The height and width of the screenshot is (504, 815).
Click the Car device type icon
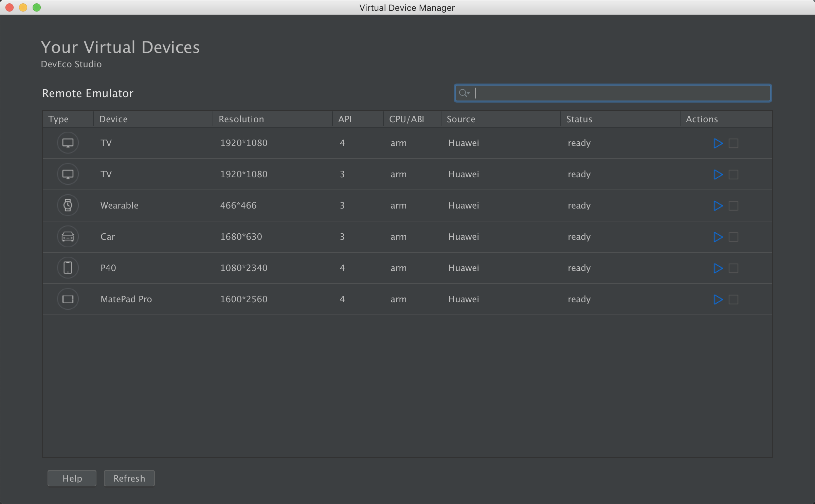(x=68, y=236)
